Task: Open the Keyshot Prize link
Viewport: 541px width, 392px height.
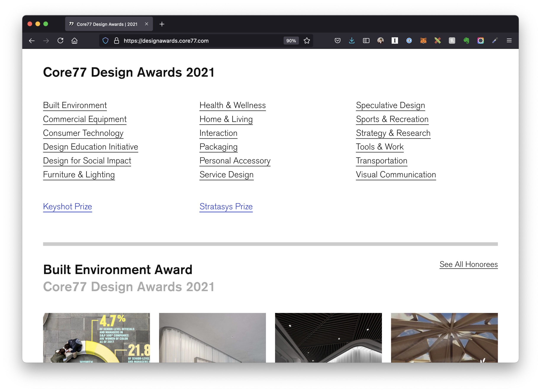Action: pyautogui.click(x=68, y=206)
